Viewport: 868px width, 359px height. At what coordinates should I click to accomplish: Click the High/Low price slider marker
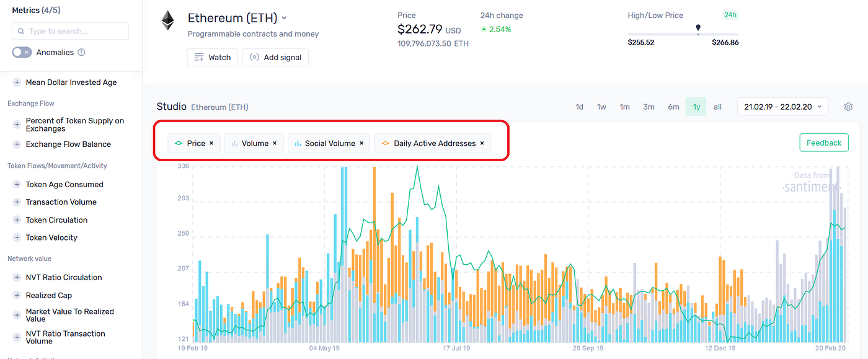(698, 29)
